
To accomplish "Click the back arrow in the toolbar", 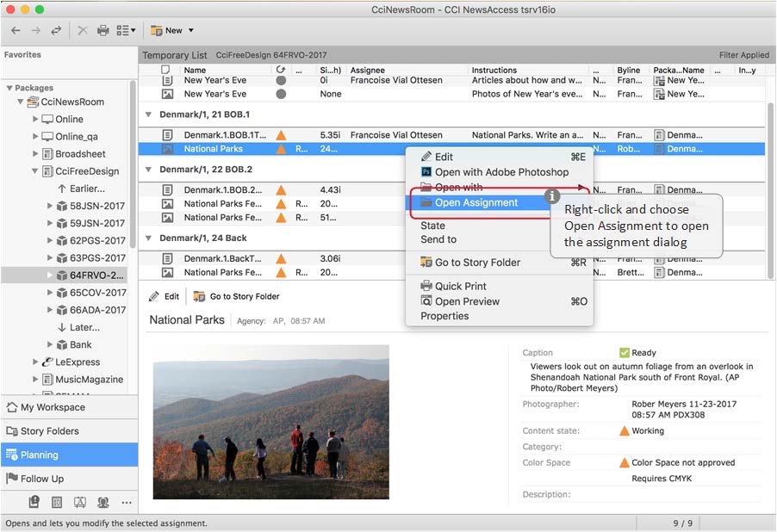I will click(16, 30).
